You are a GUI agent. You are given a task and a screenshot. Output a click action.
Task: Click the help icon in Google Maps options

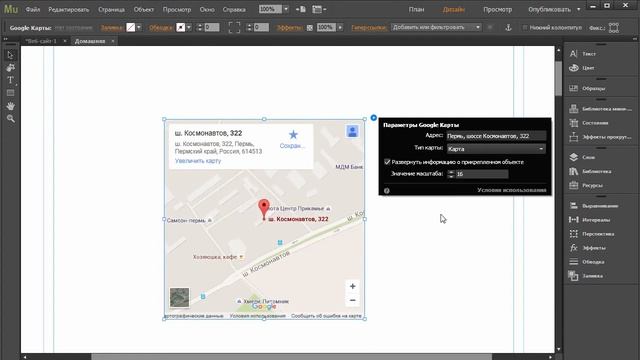pos(387,190)
